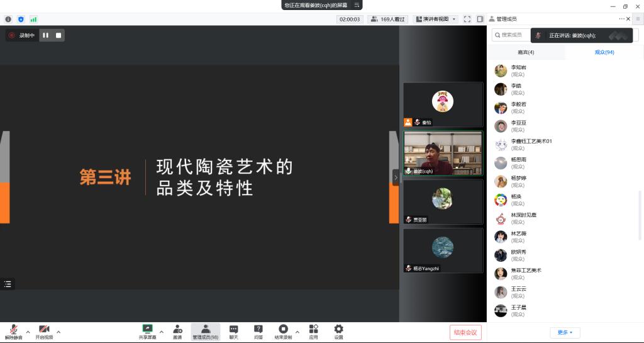
Task: Click the 共享屏幕 share screen icon
Action: (147, 331)
